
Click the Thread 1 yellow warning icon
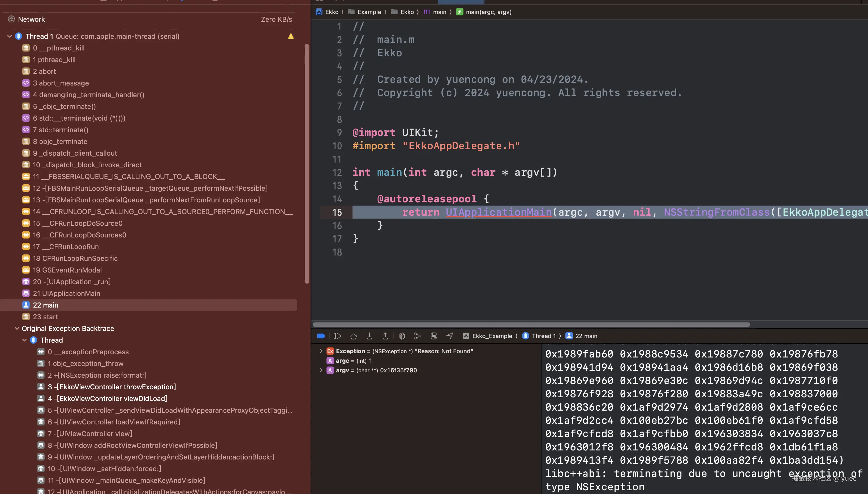pyautogui.click(x=291, y=36)
